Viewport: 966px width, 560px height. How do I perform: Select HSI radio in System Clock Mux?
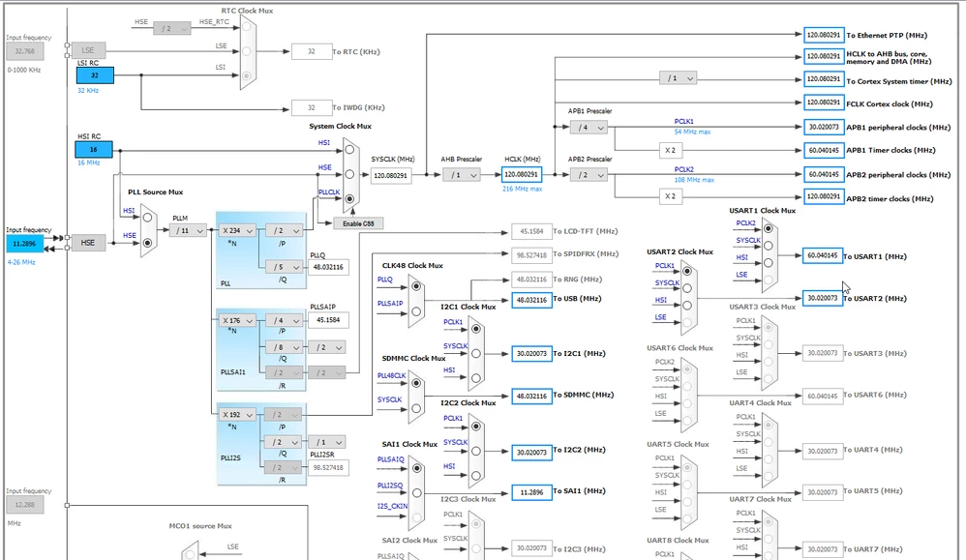[x=349, y=150]
